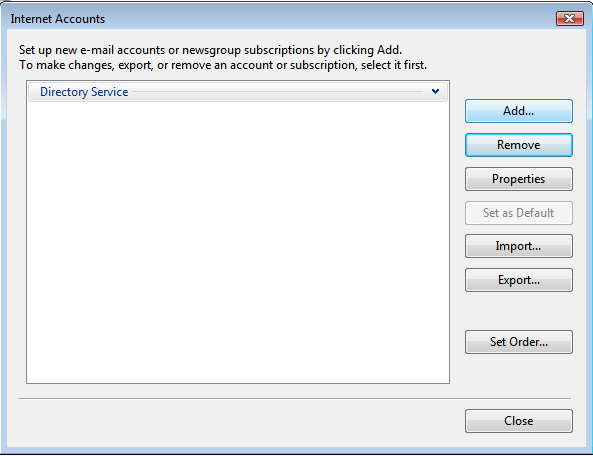The image size is (593, 456).
Task: Click the Add... button
Action: point(518,111)
